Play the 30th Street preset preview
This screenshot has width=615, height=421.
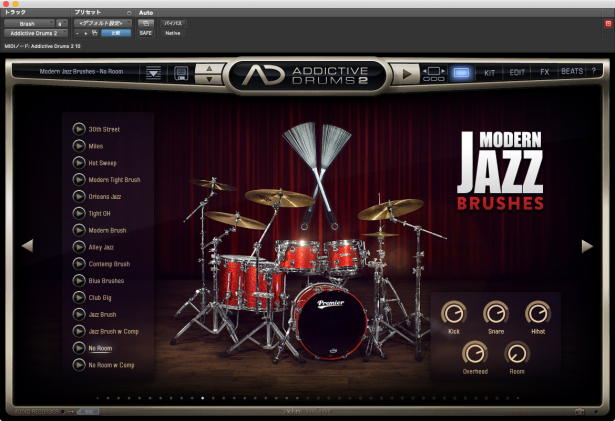(x=79, y=128)
